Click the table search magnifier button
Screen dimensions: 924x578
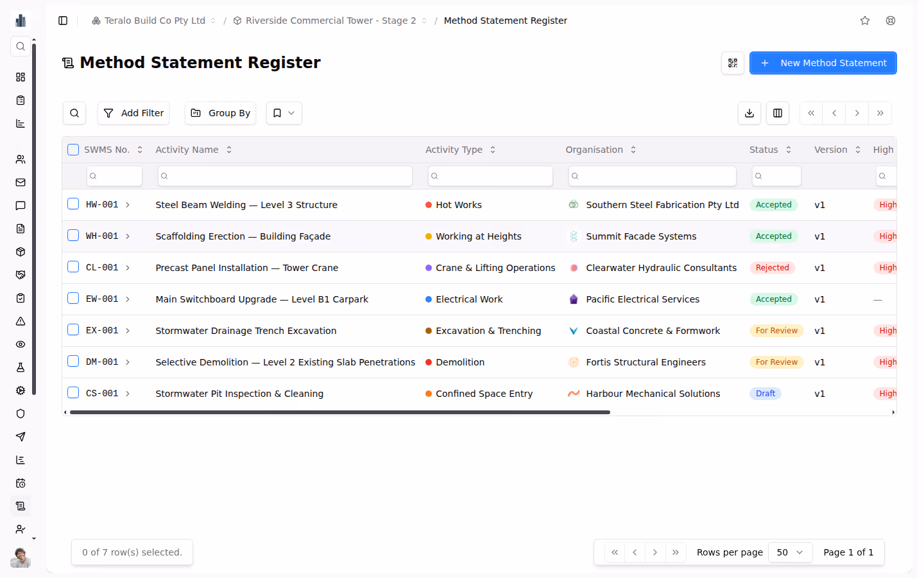(74, 113)
